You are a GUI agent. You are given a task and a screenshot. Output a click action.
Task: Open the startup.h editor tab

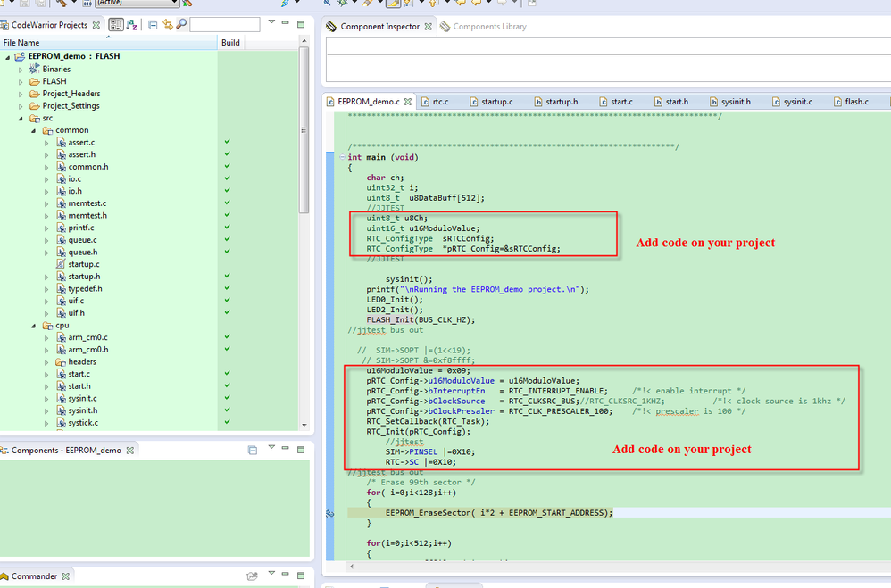tap(556, 102)
